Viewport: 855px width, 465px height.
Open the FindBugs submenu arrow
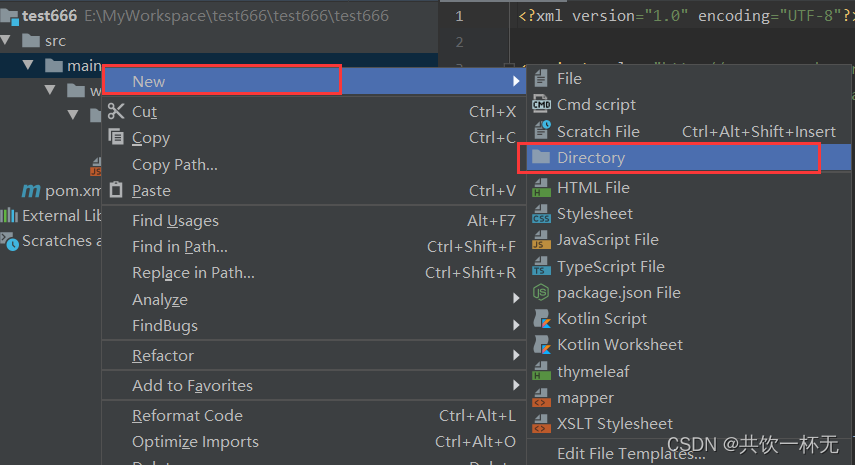[x=516, y=325]
